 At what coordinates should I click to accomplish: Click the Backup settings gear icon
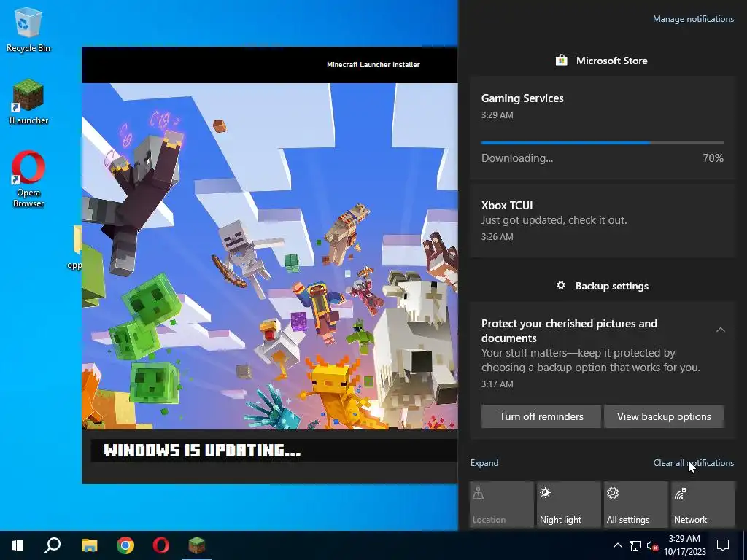tap(561, 285)
